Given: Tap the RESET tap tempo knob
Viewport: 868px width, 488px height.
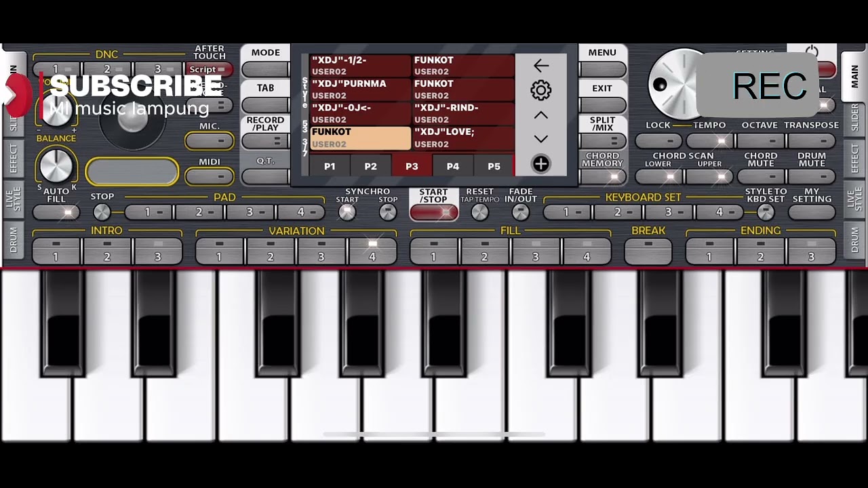Looking at the screenshot, I should [x=479, y=212].
